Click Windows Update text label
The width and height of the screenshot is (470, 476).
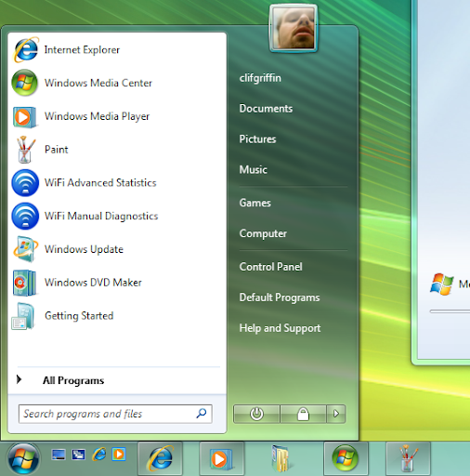point(84,249)
